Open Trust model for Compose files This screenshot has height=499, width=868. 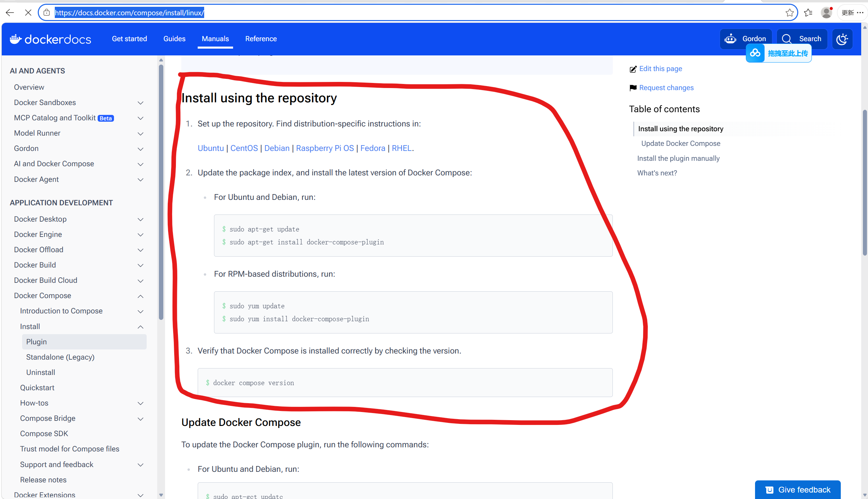tap(70, 449)
